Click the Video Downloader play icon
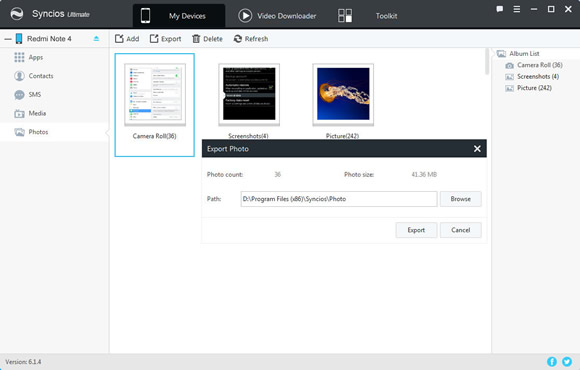Image resolution: width=580 pixels, height=370 pixels. [x=245, y=16]
